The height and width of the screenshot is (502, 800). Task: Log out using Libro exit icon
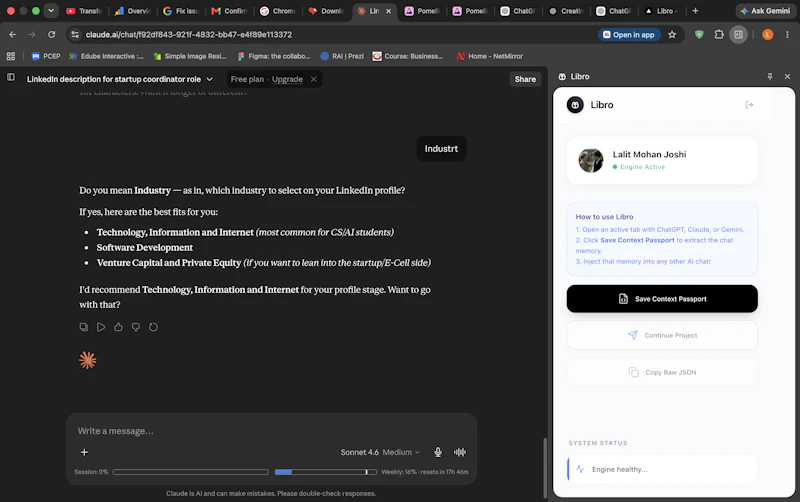[749, 105]
